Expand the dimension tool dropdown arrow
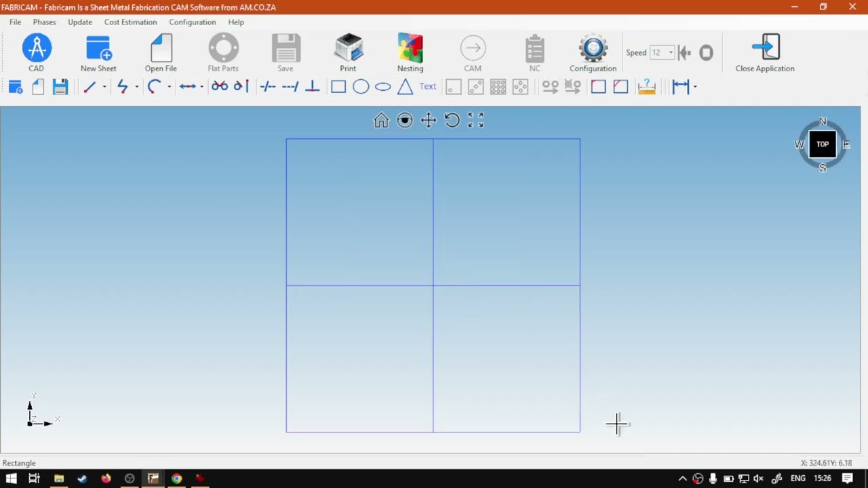Screen dimensions: 868x488 click(x=695, y=87)
